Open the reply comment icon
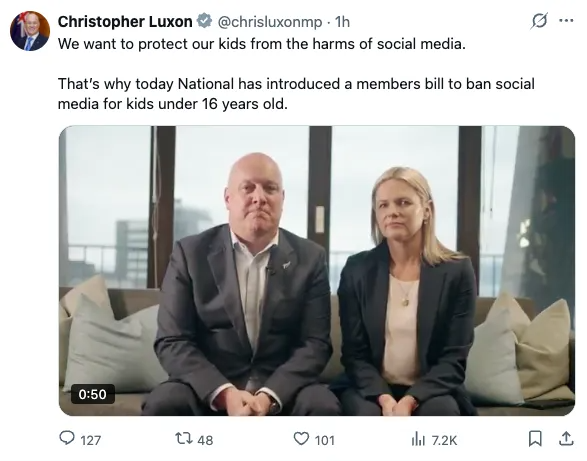587x461 pixels. tap(67, 438)
